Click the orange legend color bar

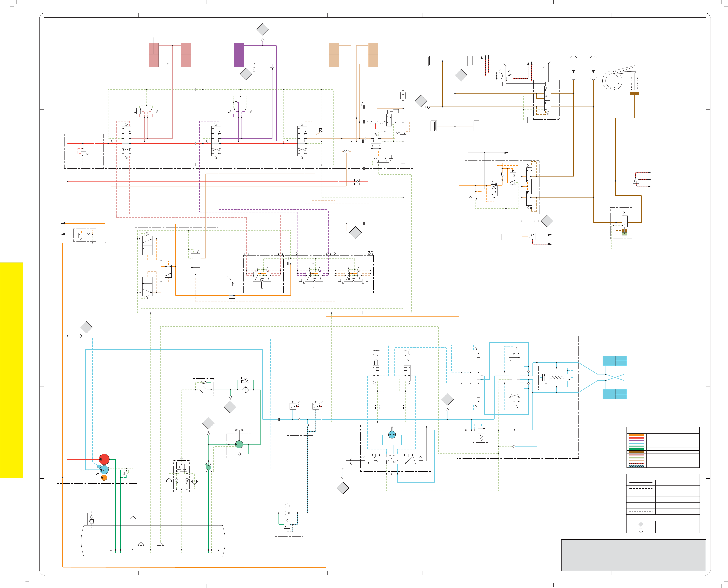[637, 435]
